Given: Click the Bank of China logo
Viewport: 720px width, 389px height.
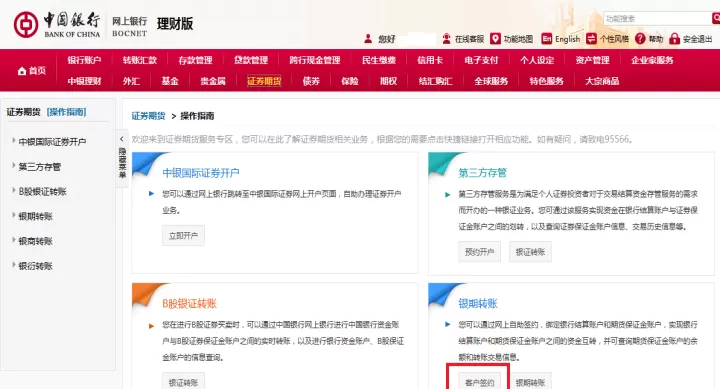Looking at the screenshot, I should (x=57, y=24).
